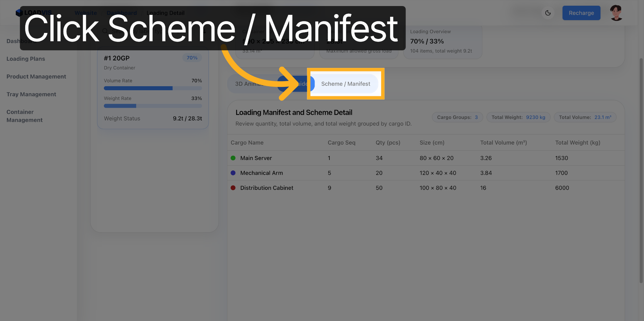Switch to the 3D Animation tab
The image size is (644, 321).
250,84
